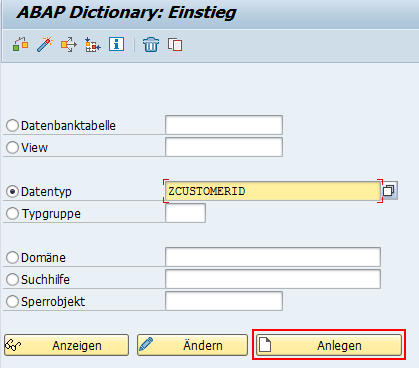Focus the Suchhilfe input field
419x368 pixels.
tap(273, 279)
